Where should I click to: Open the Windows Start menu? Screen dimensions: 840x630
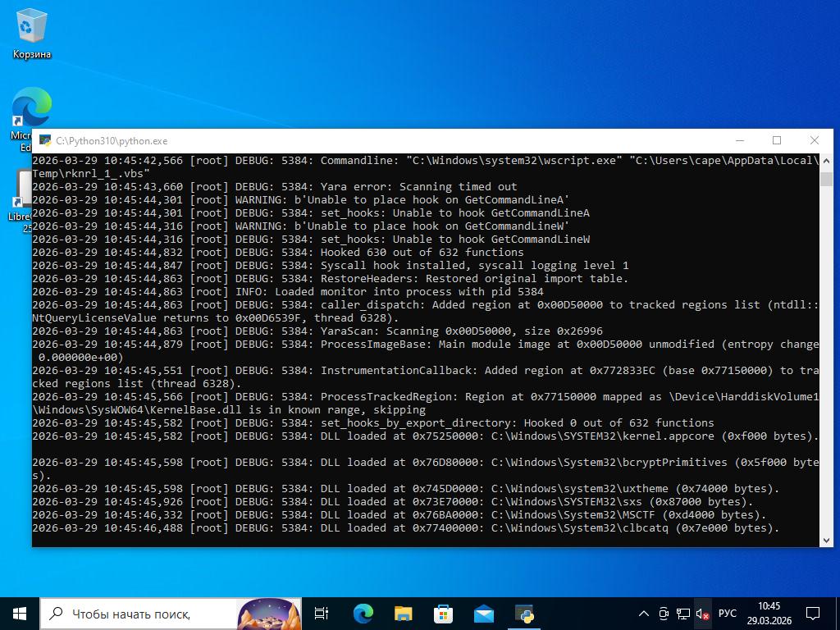point(20,614)
